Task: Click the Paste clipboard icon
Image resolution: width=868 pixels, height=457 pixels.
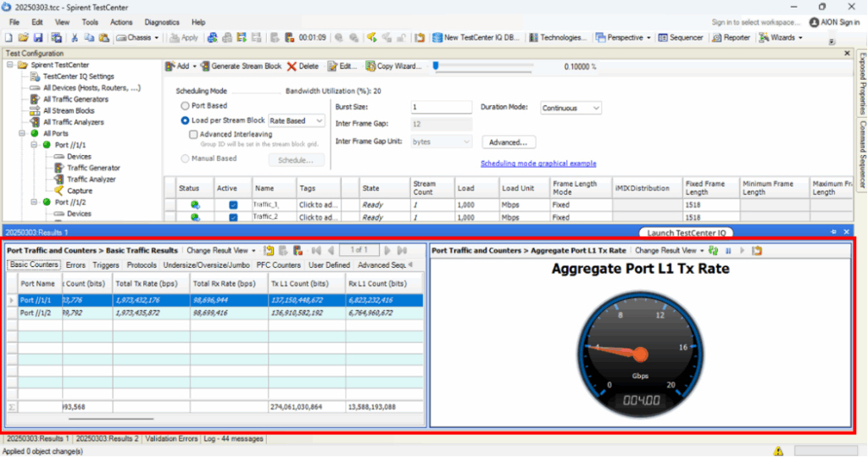Action: [104, 37]
